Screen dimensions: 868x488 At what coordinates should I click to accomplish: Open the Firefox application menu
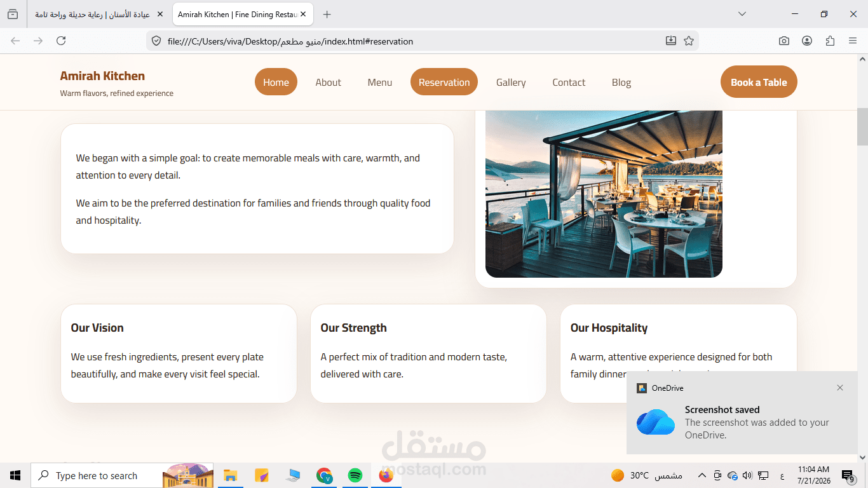[x=853, y=41]
